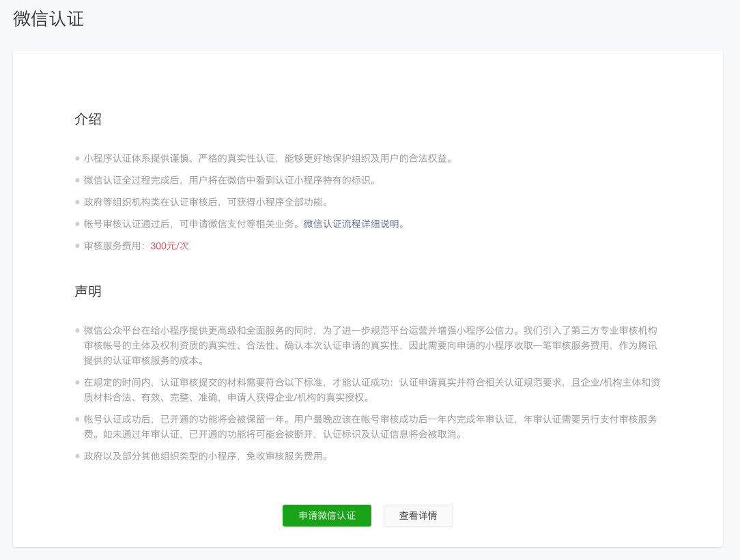740x560 pixels.
Task: Select the bullet about 认证审核提交的材料标准
Action: pos(341,391)
